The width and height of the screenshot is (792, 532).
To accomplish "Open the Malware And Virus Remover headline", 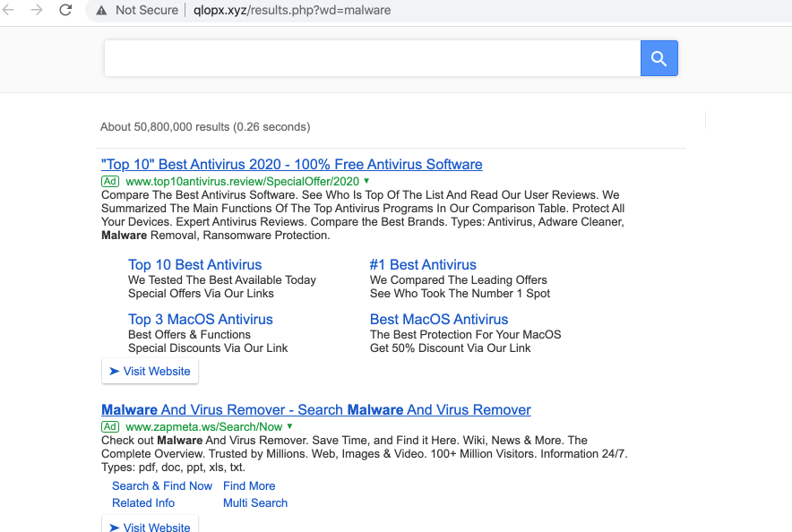I will [315, 410].
